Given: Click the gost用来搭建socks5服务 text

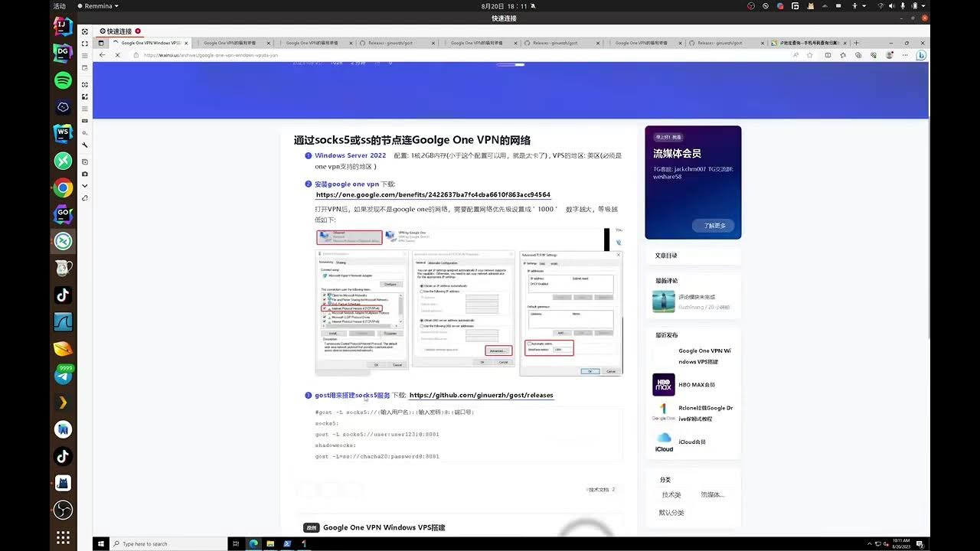Looking at the screenshot, I should tap(352, 396).
